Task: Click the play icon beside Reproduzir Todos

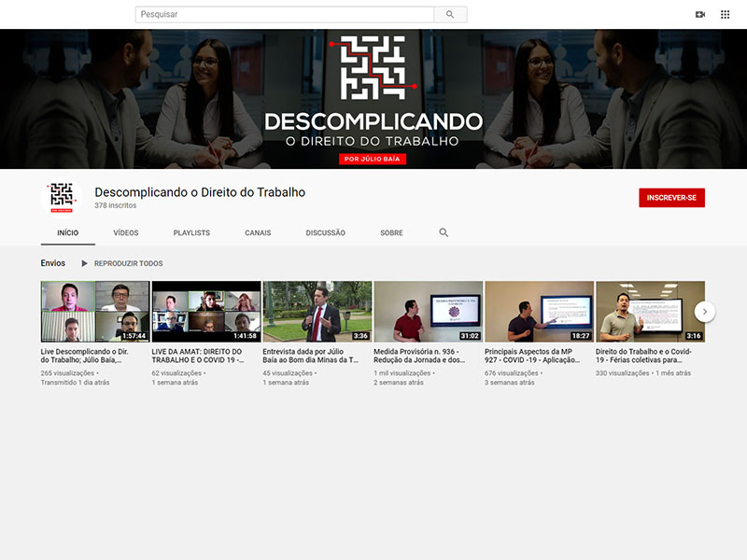Action: (x=84, y=263)
